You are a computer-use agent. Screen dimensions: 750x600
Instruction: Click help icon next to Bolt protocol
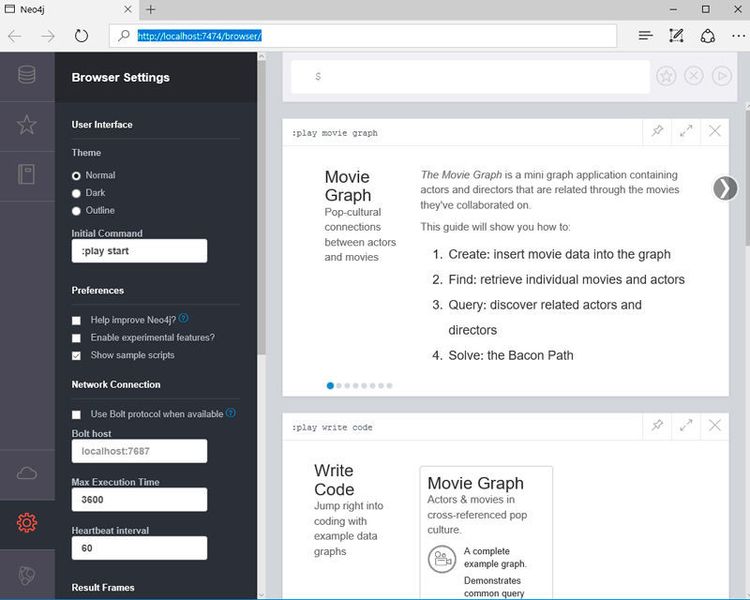point(231,412)
